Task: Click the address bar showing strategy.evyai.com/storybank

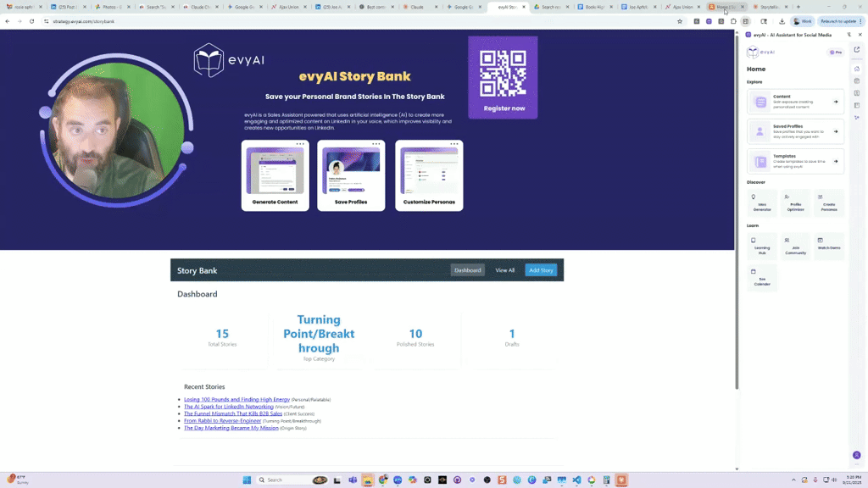Action: click(359, 21)
